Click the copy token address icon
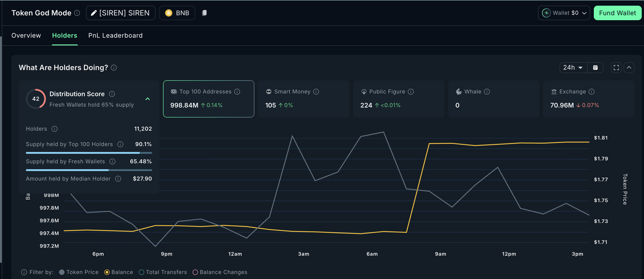Viewport: 644px width, 279px height. click(204, 13)
